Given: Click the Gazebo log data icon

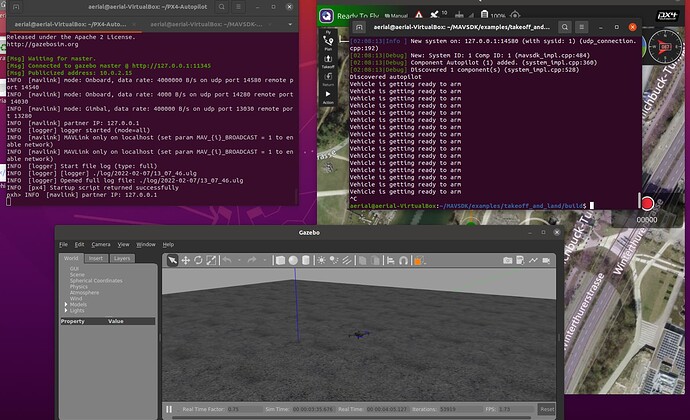Looking at the screenshot, I should tap(520, 260).
